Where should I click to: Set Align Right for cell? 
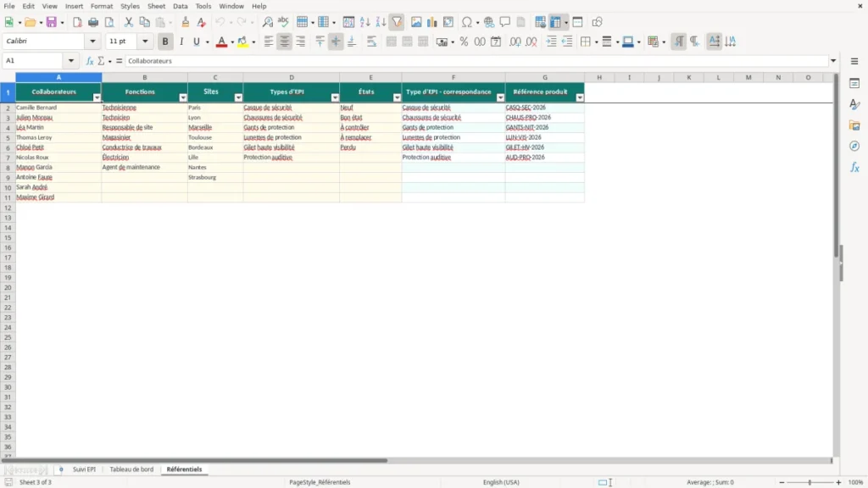click(301, 42)
